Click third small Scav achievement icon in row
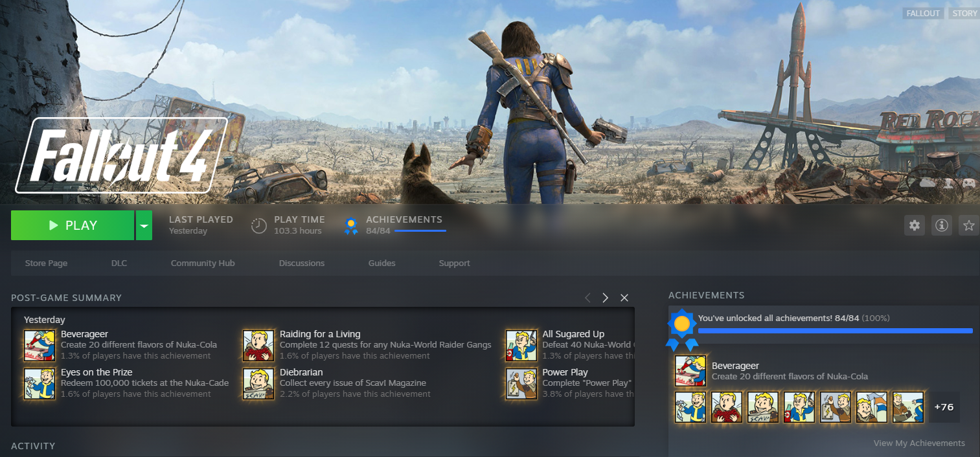Viewport: 980px width, 457px height. click(763, 407)
